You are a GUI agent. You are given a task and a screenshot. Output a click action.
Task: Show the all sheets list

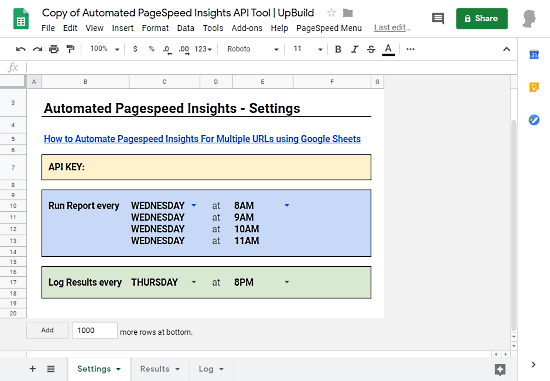tap(51, 369)
